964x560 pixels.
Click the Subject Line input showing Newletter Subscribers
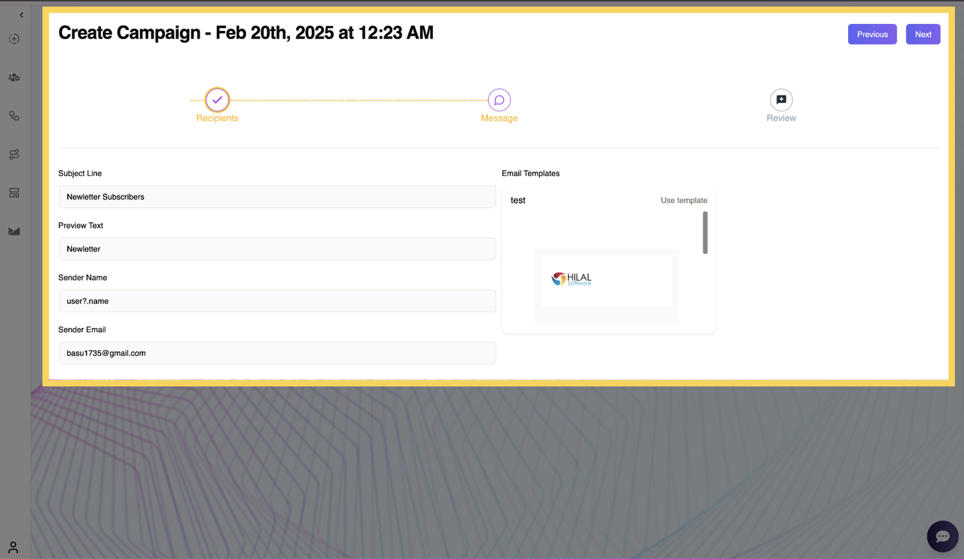click(x=277, y=196)
